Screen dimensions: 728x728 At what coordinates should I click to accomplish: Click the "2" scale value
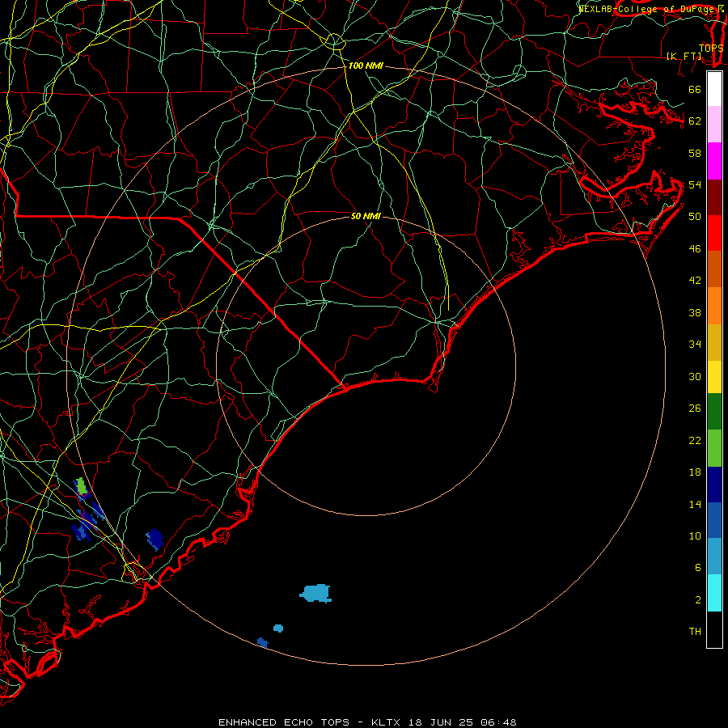pos(697,600)
